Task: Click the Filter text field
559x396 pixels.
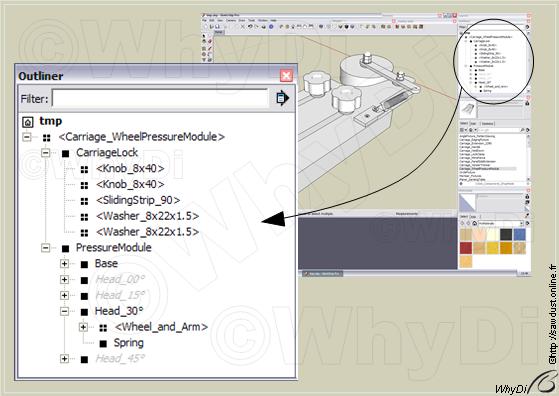Action: (x=160, y=98)
